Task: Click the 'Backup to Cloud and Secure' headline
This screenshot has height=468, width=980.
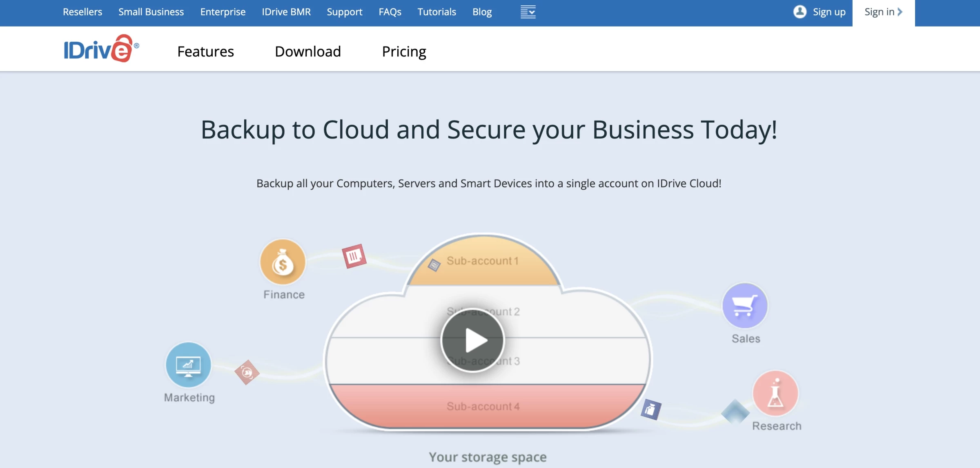Action: pos(489,130)
